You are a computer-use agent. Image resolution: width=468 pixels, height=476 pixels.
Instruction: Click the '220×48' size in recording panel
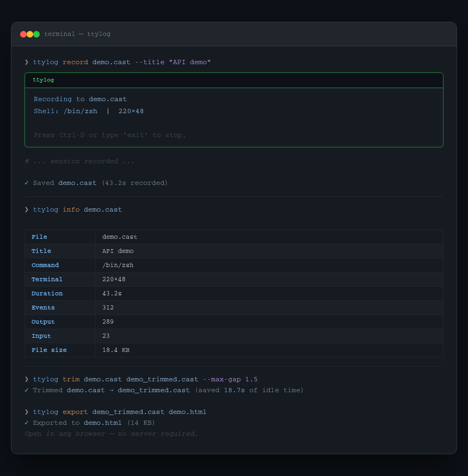coord(131,111)
